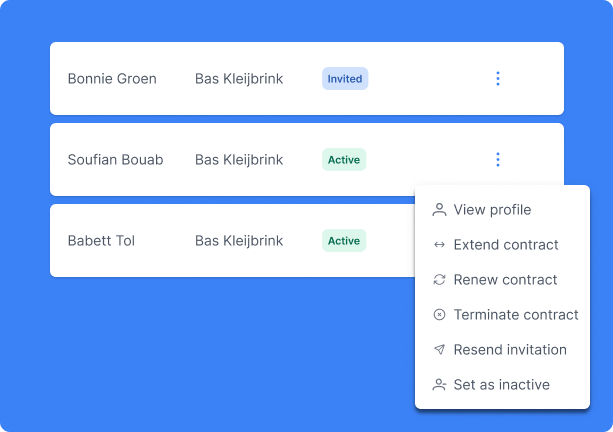The height and width of the screenshot is (432, 613).
Task: Select the Babett Tol row name
Action: [x=101, y=241]
